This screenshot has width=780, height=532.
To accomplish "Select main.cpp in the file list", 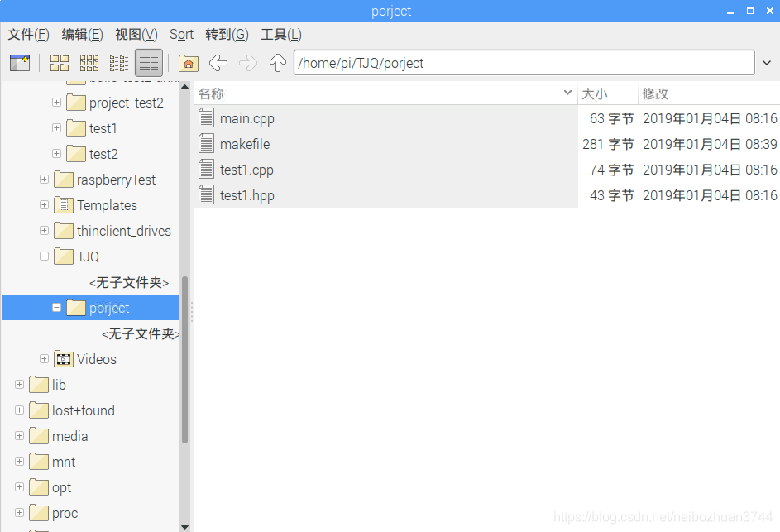I will click(245, 117).
